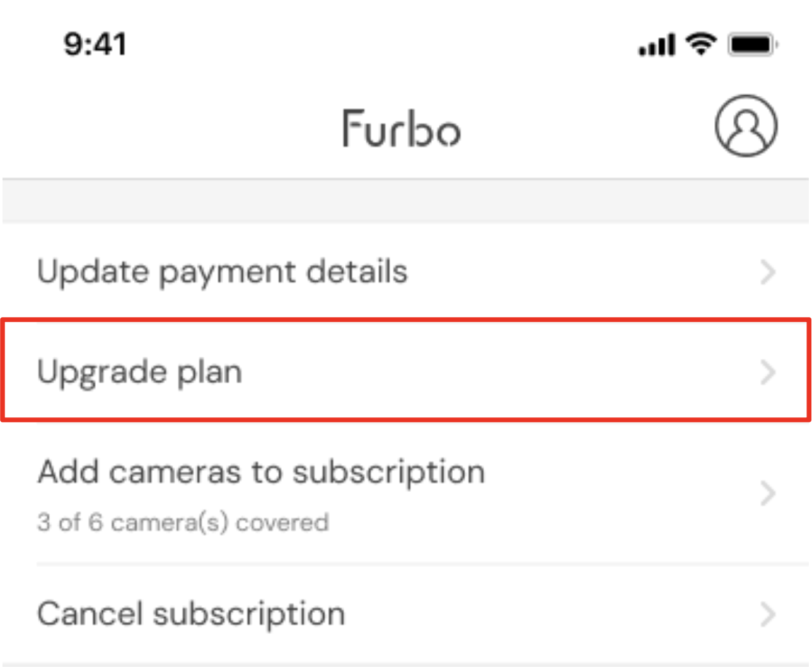
Task: Click "3 of 6 camera(s) covered" text
Action: click(183, 523)
